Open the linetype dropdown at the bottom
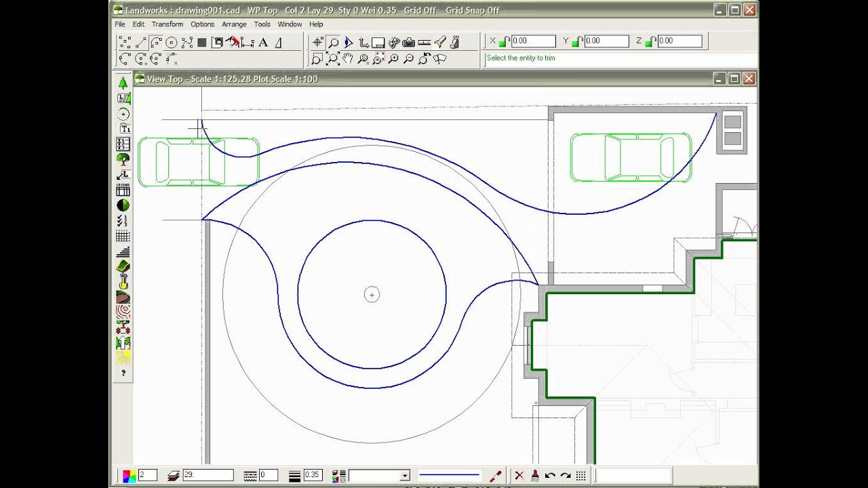The height and width of the screenshot is (488, 868). 406,475
